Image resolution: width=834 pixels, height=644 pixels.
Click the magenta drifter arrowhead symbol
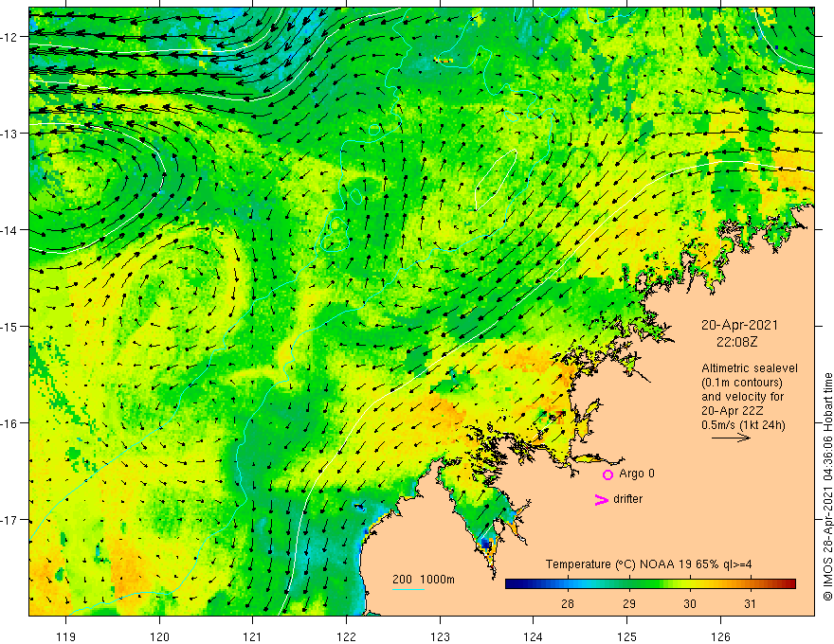[602, 499]
